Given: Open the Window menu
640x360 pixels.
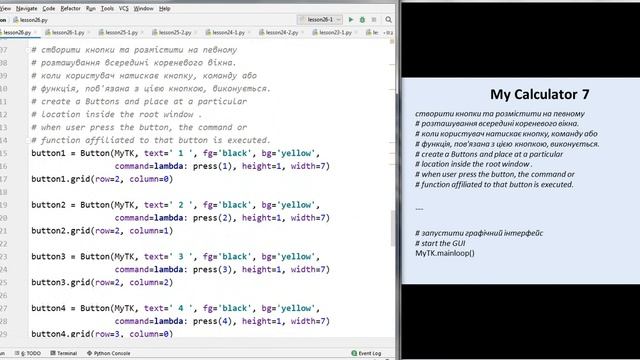Looking at the screenshot, I should pyautogui.click(x=144, y=8).
